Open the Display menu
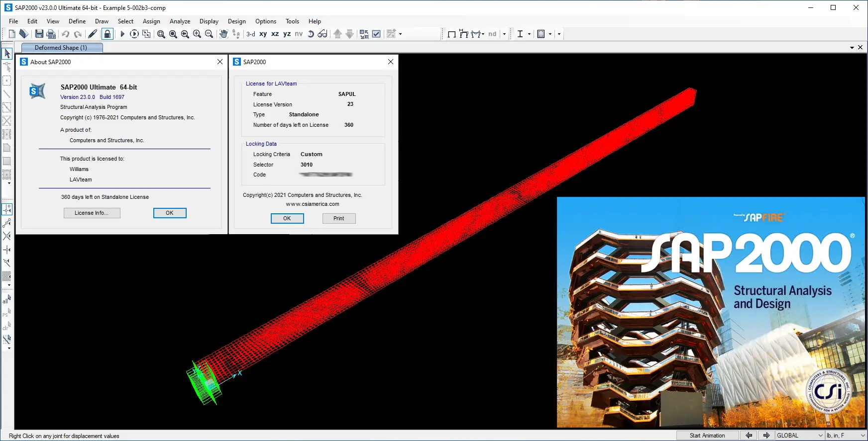Screen dimensions: 868x441 pyautogui.click(x=209, y=21)
